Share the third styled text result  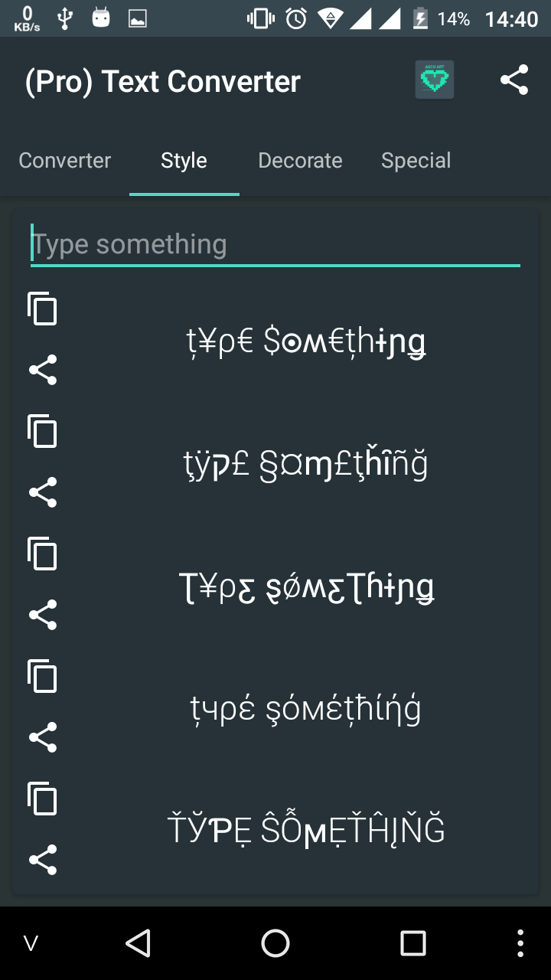pos(43,615)
